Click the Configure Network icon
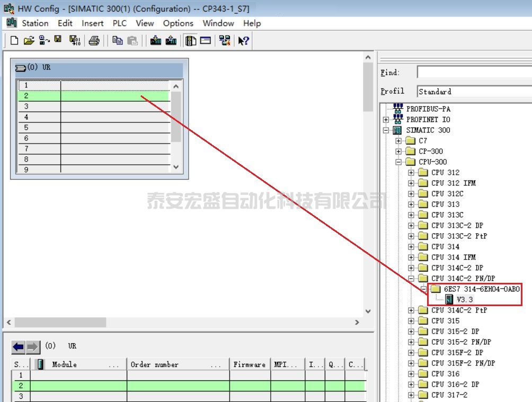Screen dimensions: 532x402 click(x=225, y=41)
